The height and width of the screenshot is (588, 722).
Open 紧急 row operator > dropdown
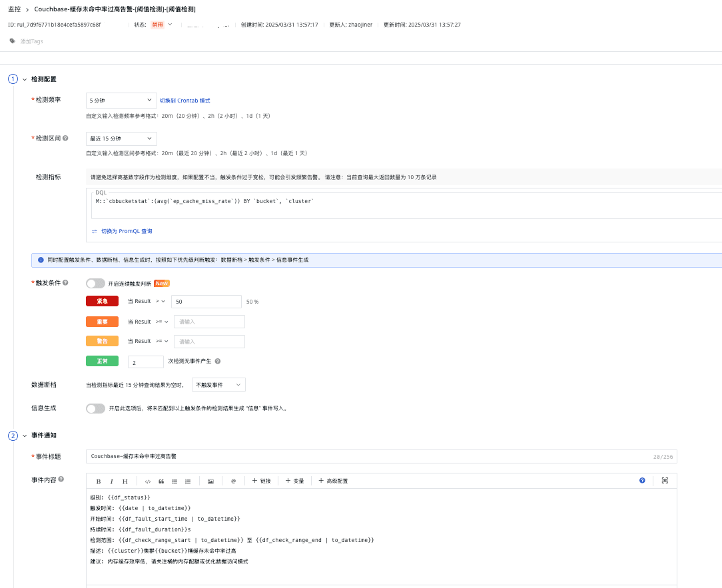pyautogui.click(x=161, y=301)
